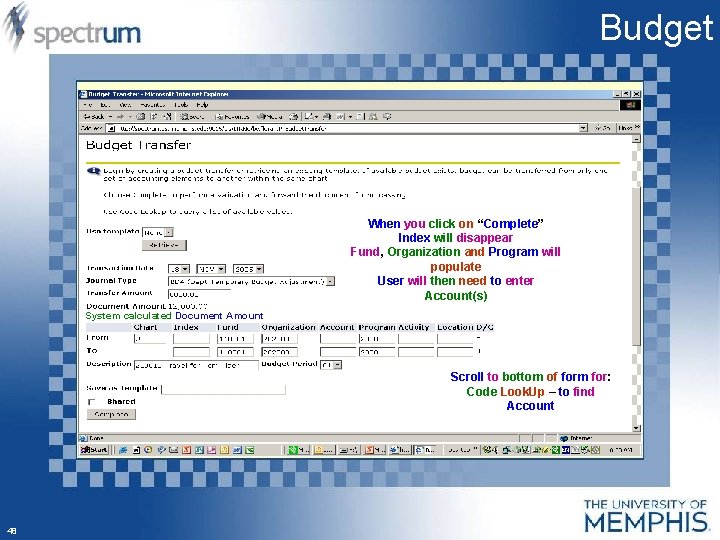Image resolution: width=720 pixels, height=540 pixels.
Task: Open Favorites pane from IE toolbar button
Action: point(232,117)
